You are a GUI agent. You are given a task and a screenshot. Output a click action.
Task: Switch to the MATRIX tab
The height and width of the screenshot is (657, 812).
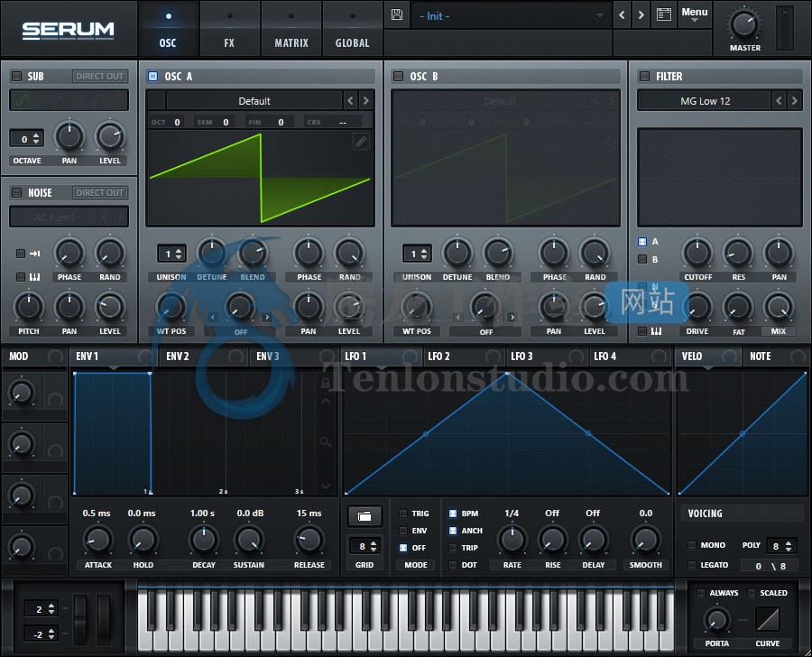coord(291,30)
